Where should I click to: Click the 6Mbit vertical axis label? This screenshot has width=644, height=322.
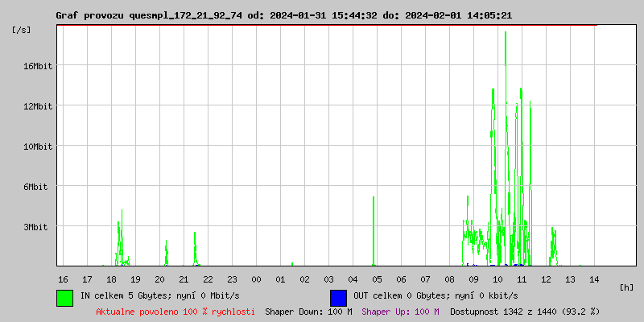click(x=37, y=187)
